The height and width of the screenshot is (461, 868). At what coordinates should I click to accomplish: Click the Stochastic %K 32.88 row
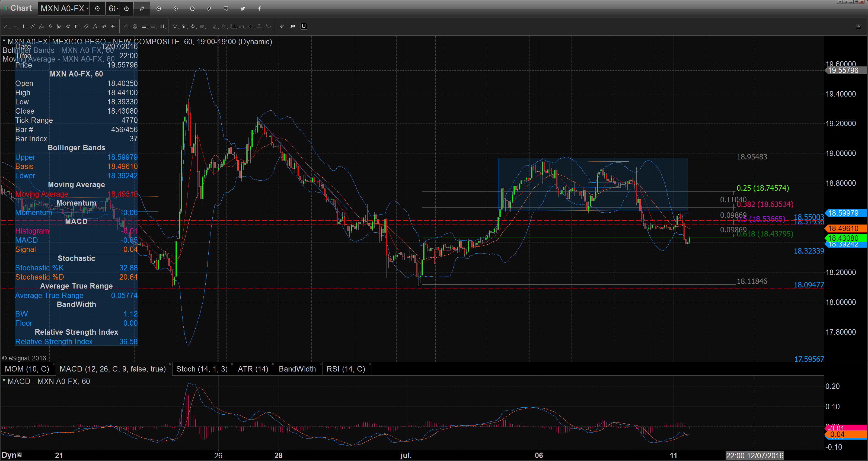(x=76, y=268)
